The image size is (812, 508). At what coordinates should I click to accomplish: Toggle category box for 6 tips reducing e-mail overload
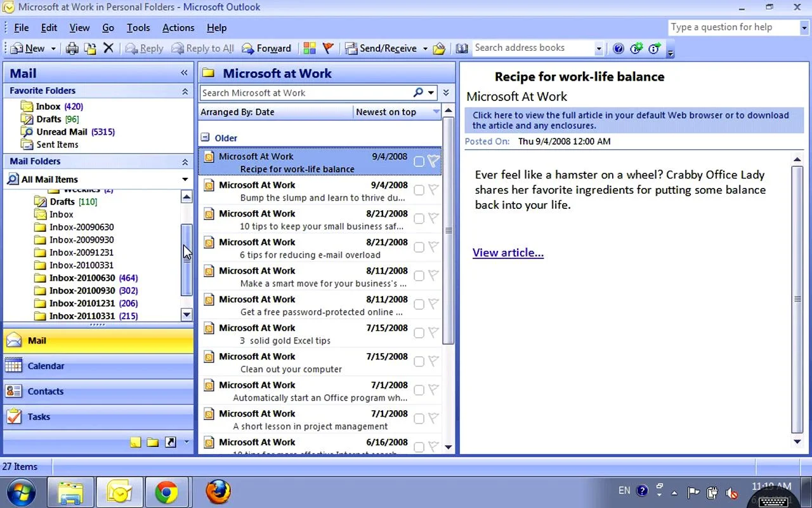click(x=419, y=247)
